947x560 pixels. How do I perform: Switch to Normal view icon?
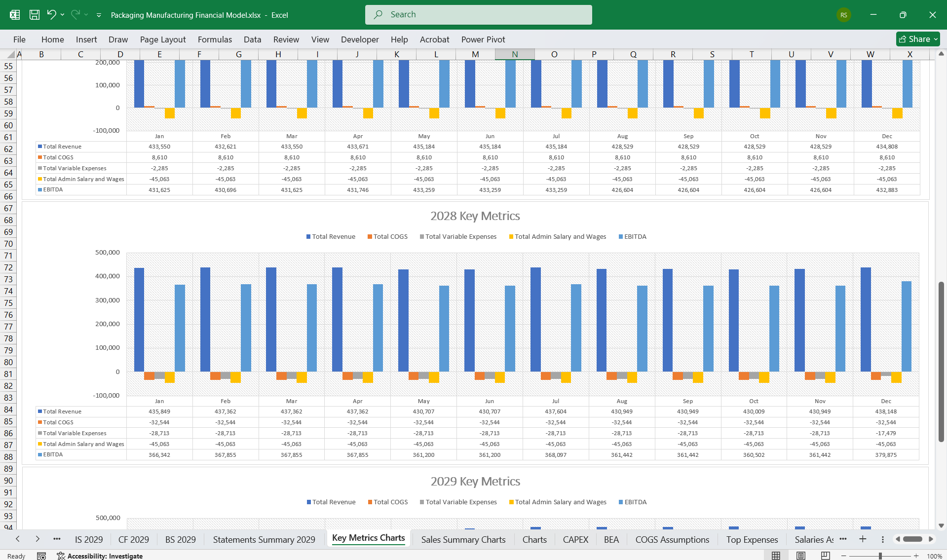pyautogui.click(x=776, y=556)
